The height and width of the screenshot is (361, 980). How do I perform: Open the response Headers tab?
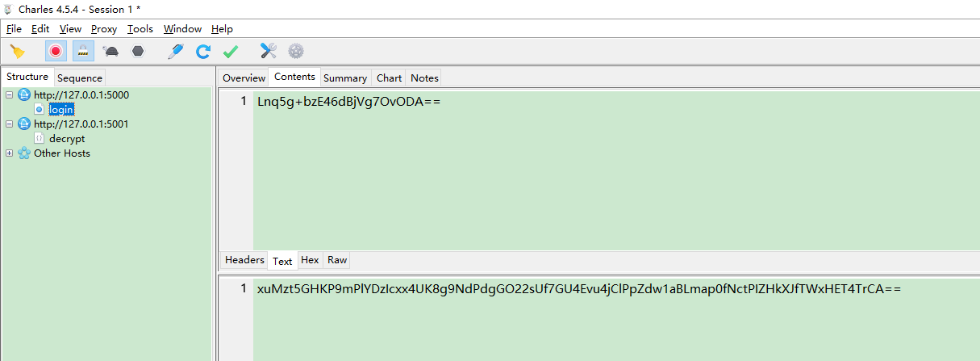(244, 260)
